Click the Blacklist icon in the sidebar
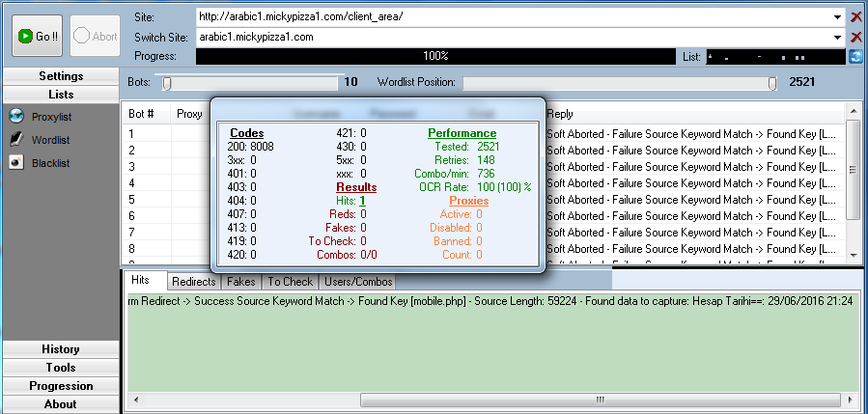 click(16, 163)
